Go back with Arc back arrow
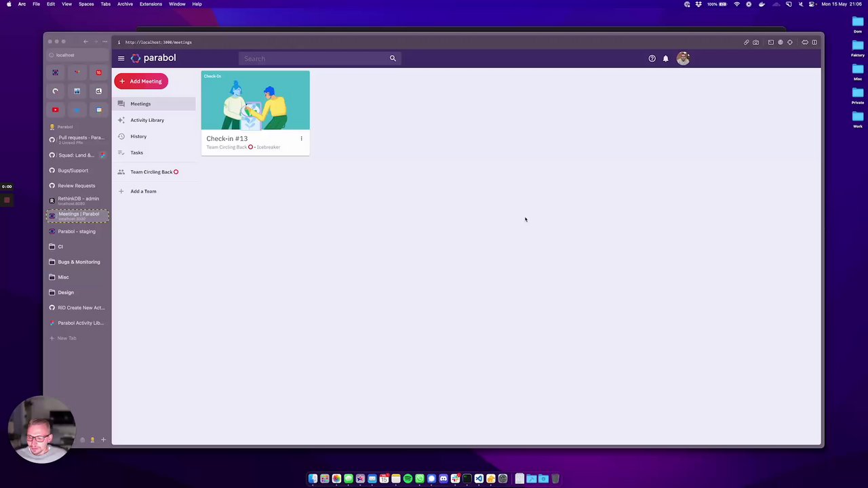 pyautogui.click(x=85, y=42)
